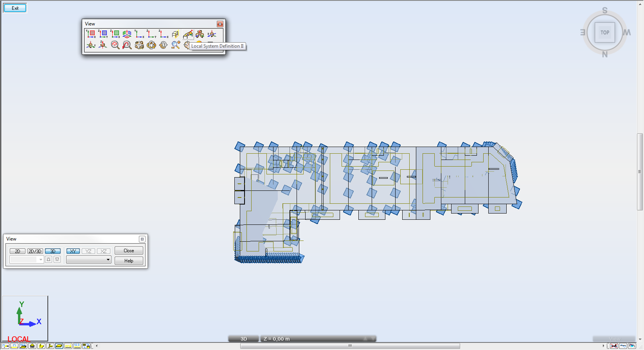The image size is (644, 350).
Task: Select ZX projection (green square) view icon
Action: 115,34
